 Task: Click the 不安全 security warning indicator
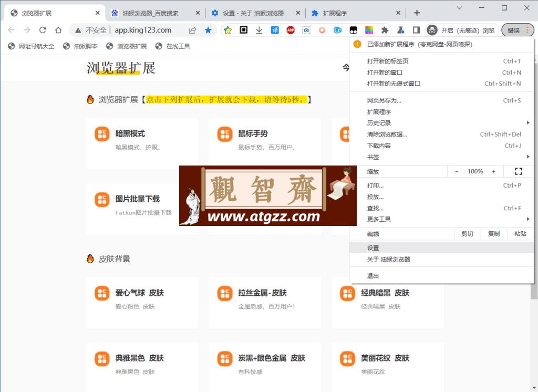[91, 30]
